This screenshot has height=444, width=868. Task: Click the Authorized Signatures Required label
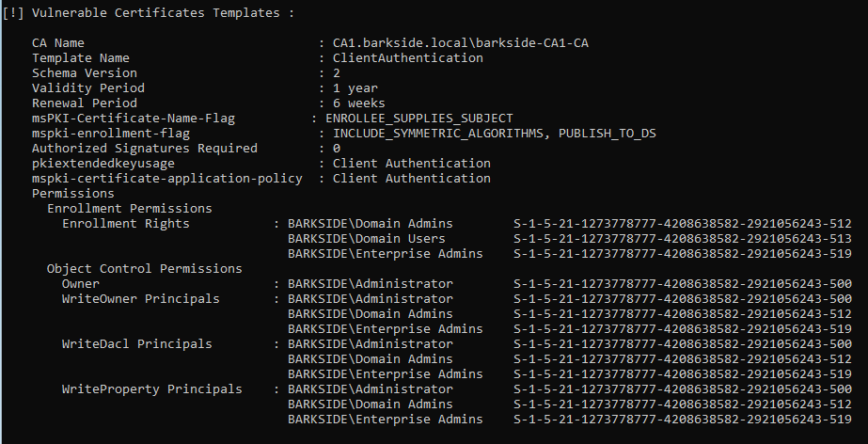coord(144,148)
